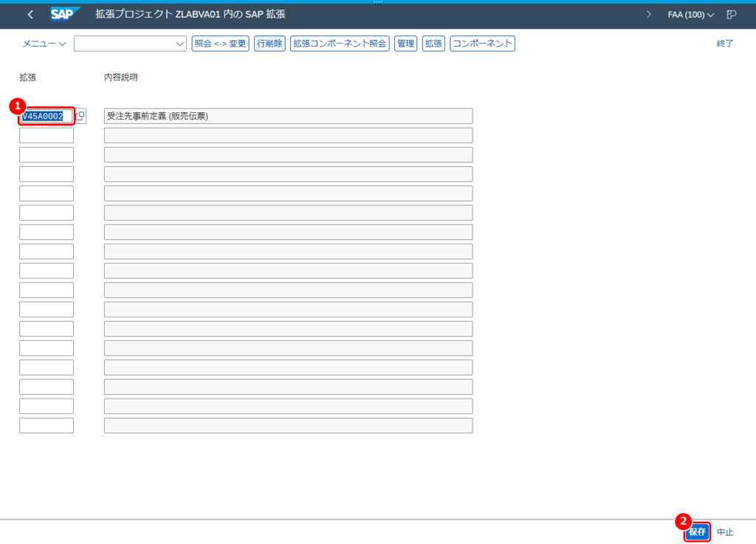
Task: Click the 受注先事前定義 (販売伝票) description field
Action: point(289,116)
